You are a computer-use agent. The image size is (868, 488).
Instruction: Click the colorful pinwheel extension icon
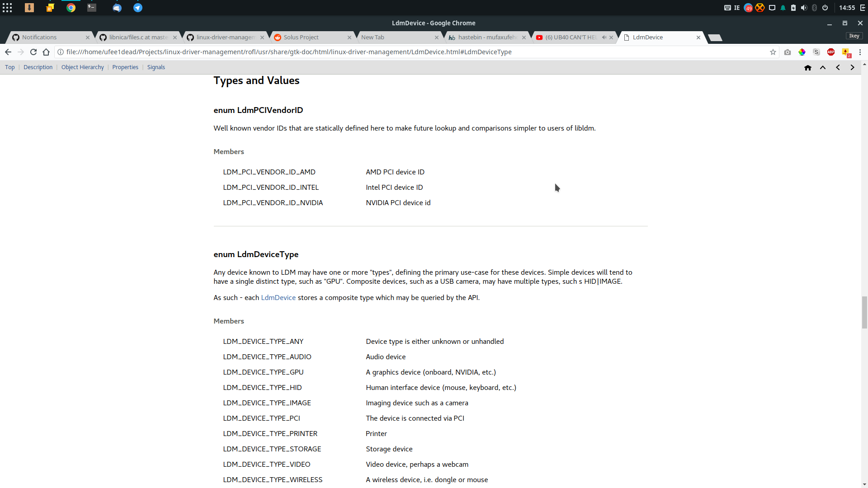(x=802, y=52)
